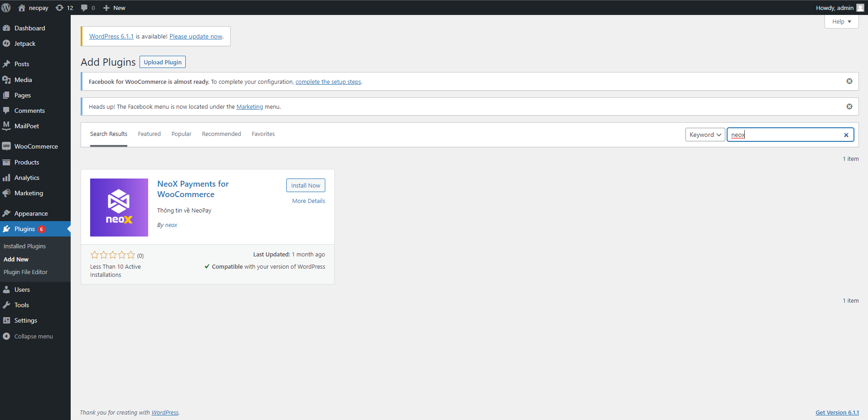
Task: Click the Dashboard gauge icon in sidebar
Action: (x=6, y=28)
